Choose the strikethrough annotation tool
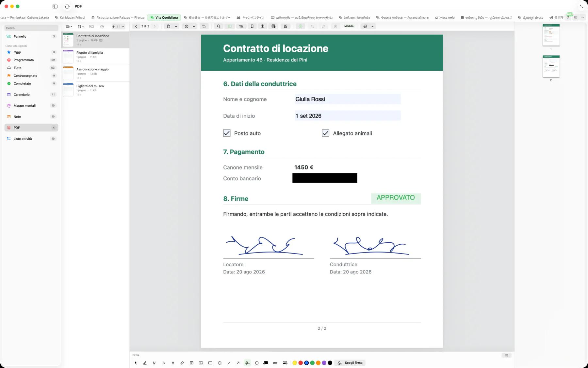 tap(164, 363)
